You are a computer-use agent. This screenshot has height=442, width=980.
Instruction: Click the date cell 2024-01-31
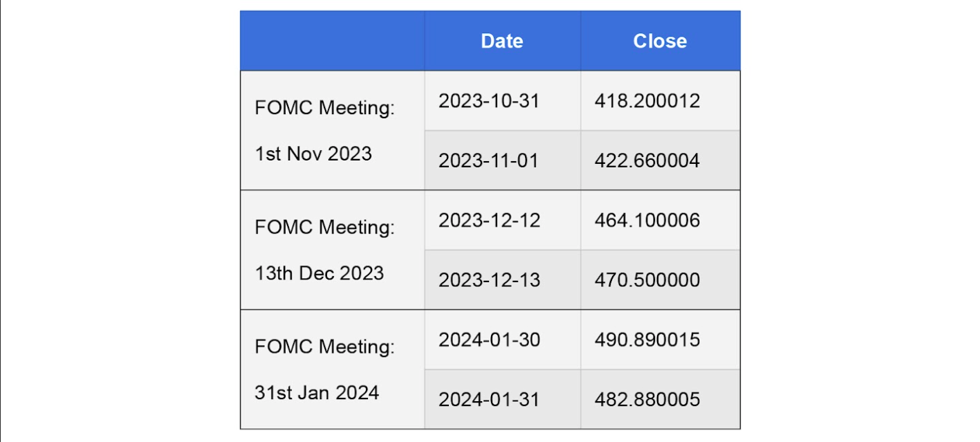(x=502, y=399)
